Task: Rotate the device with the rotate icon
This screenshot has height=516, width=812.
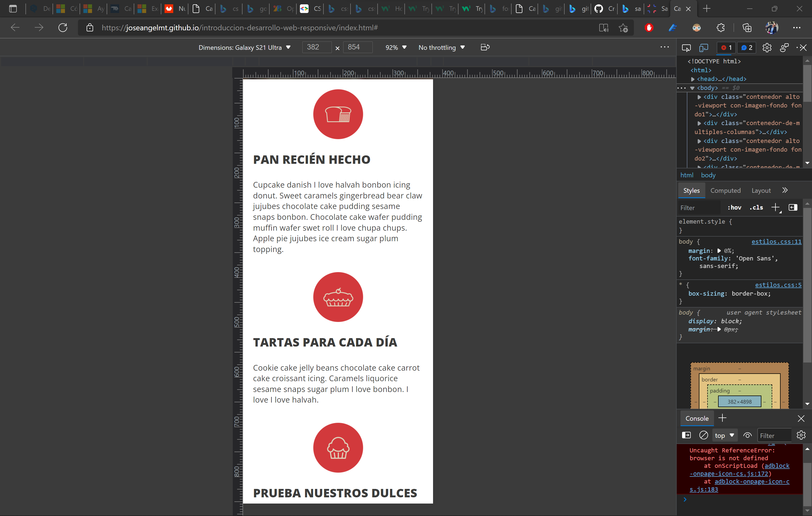Action: (485, 47)
